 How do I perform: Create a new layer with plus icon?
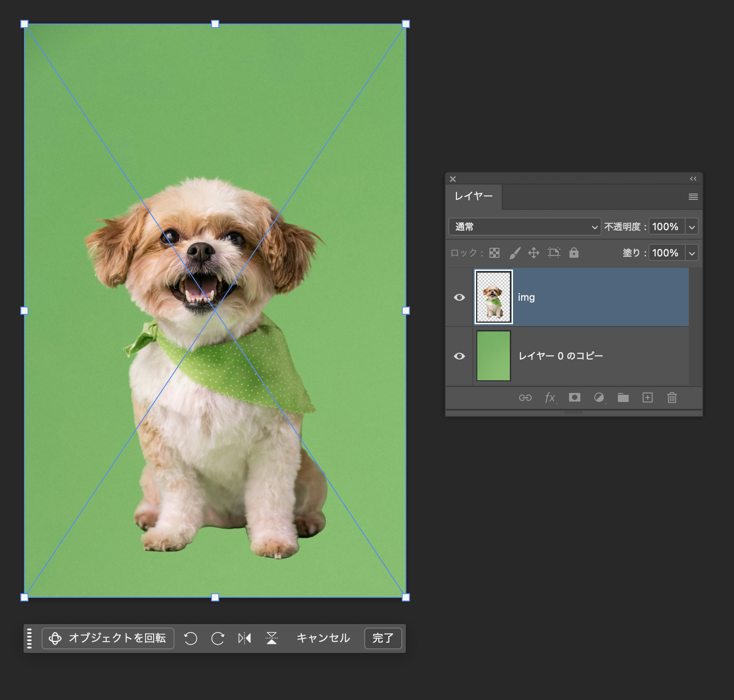(648, 397)
